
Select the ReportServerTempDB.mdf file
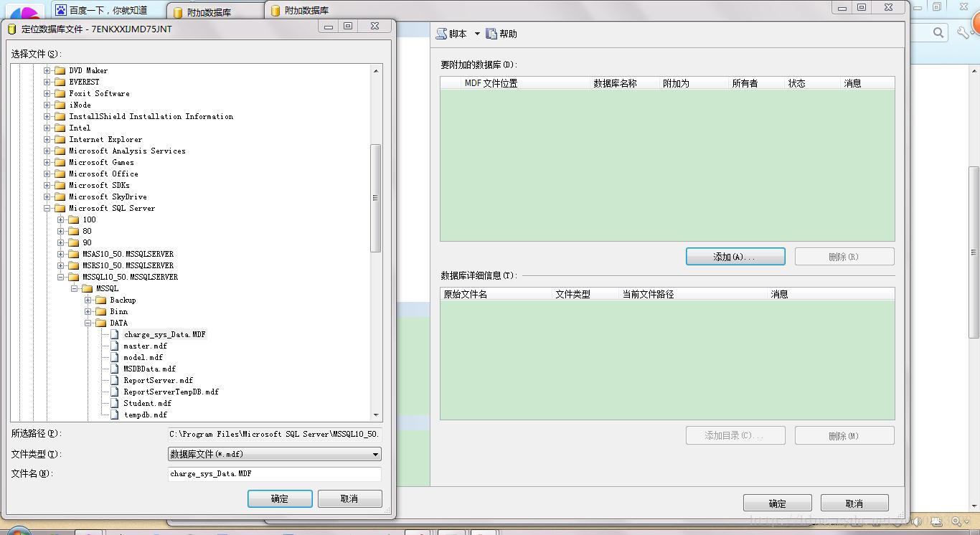171,392
